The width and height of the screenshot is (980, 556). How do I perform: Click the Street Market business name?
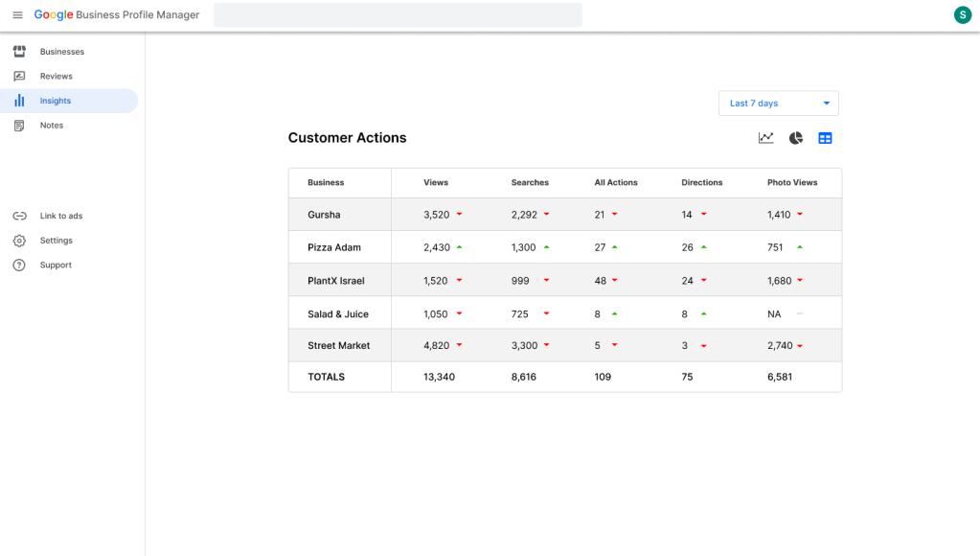339,345
